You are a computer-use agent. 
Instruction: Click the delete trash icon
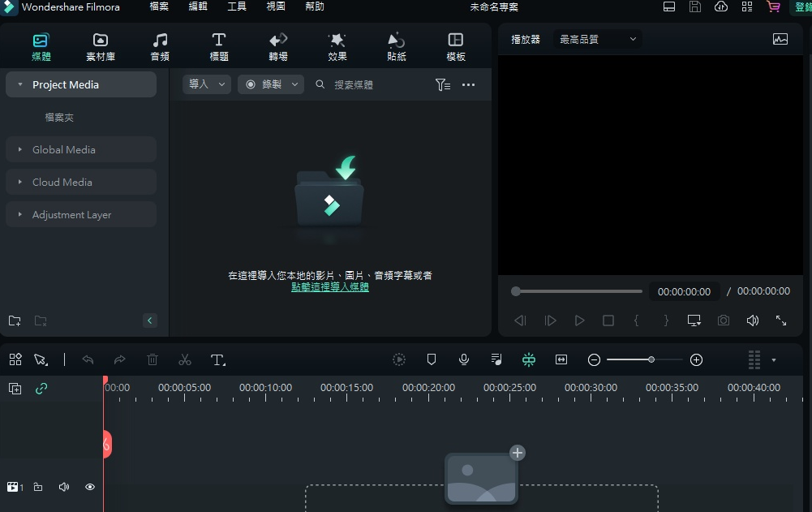click(153, 359)
